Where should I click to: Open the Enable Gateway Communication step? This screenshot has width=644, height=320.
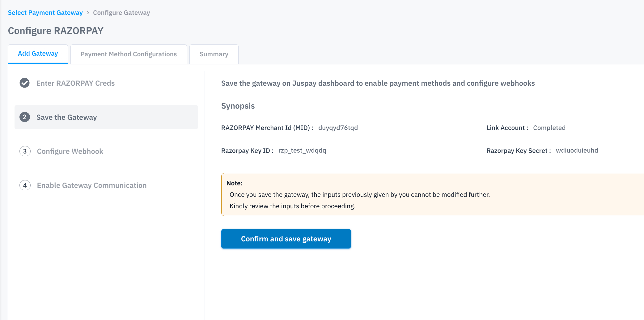coord(92,185)
